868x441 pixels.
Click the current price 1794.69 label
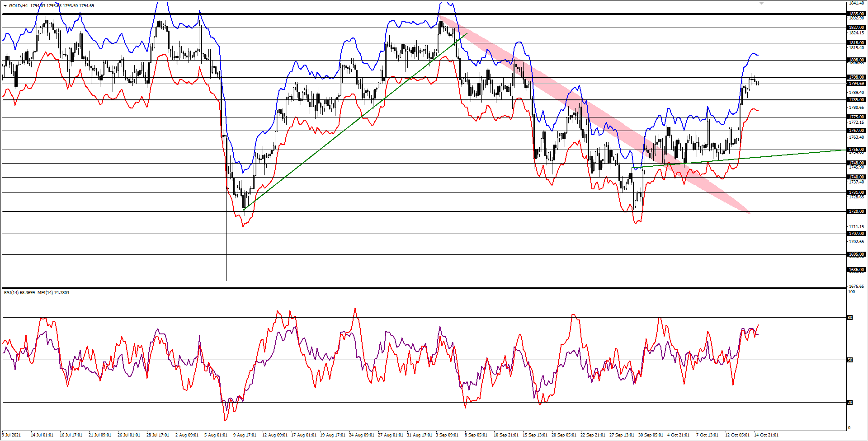coord(856,84)
